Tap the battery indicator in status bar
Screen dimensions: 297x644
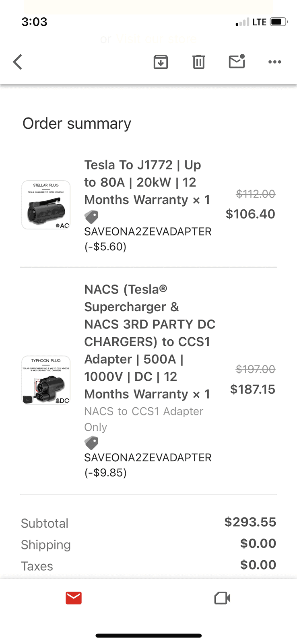[279, 22]
